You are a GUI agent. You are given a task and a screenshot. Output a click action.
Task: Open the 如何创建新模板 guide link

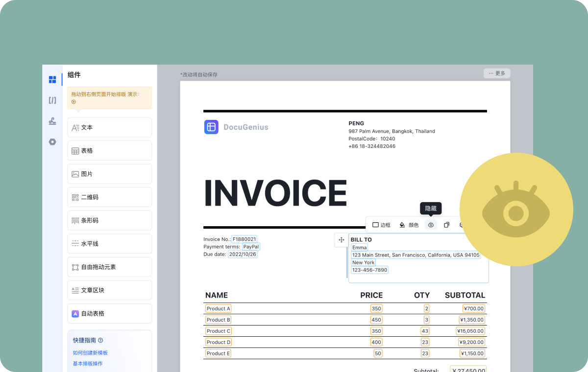coord(90,353)
